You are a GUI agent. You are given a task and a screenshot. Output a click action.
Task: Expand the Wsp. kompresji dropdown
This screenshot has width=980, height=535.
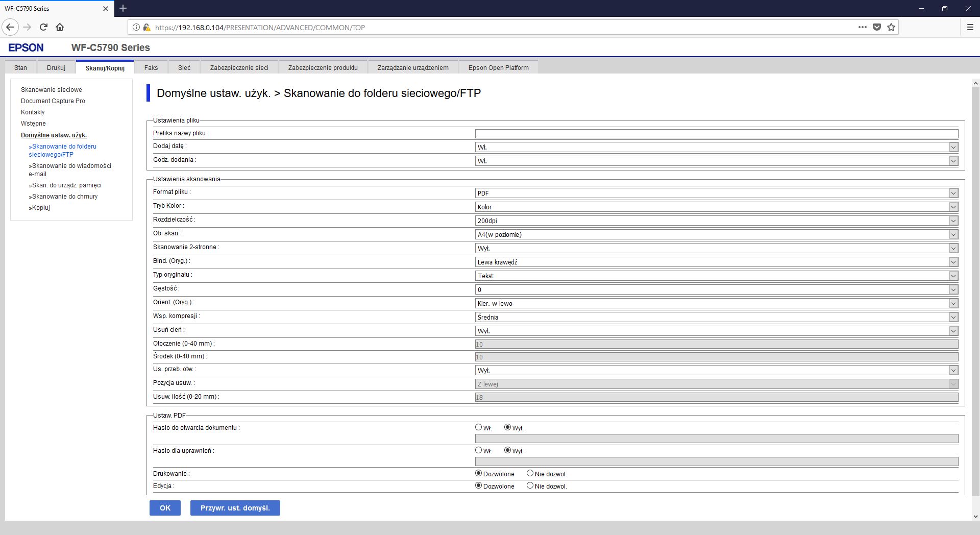717,317
